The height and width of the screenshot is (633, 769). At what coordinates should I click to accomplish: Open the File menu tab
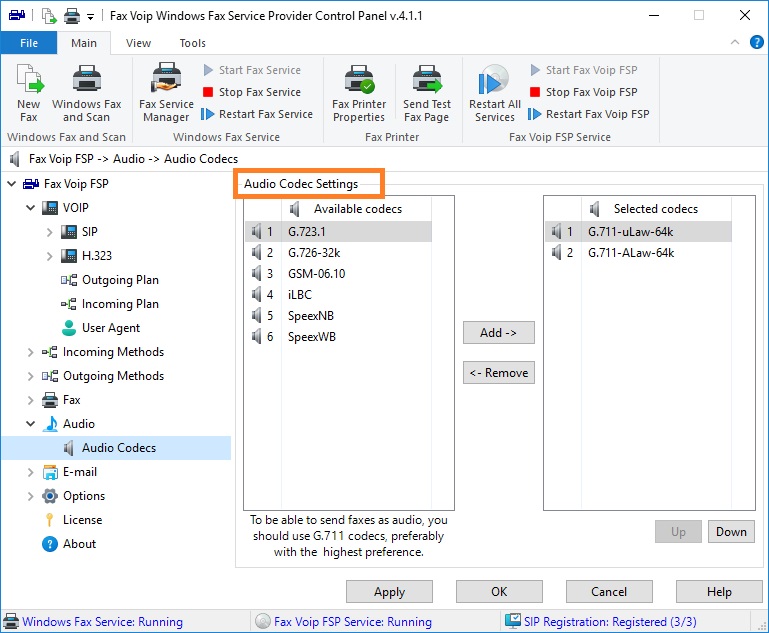click(x=29, y=43)
